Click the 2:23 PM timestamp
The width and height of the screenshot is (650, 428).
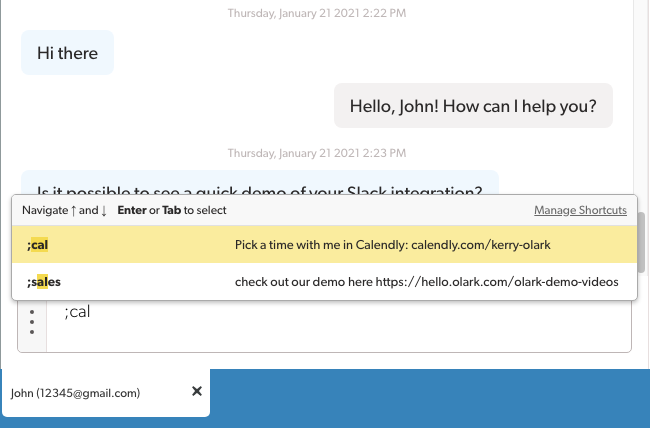[316, 153]
